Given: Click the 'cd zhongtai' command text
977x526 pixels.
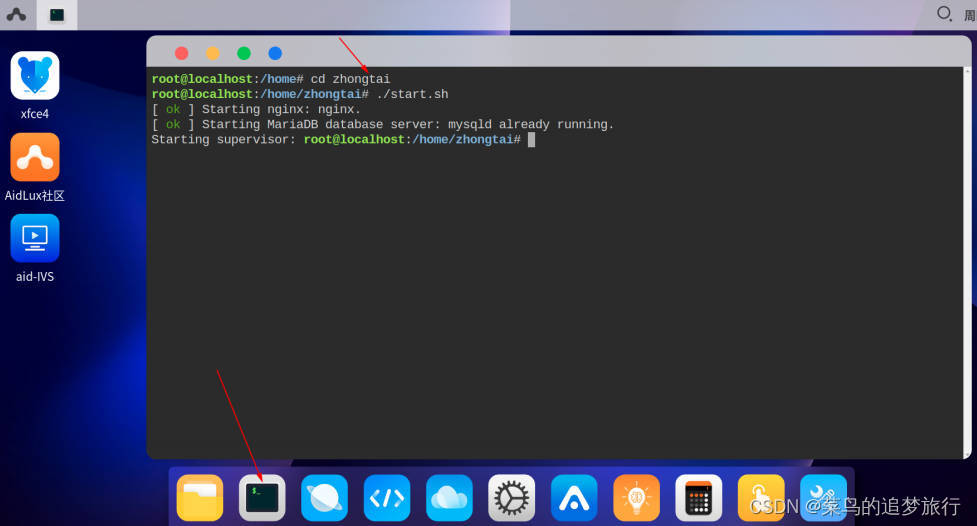Looking at the screenshot, I should tap(350, 79).
